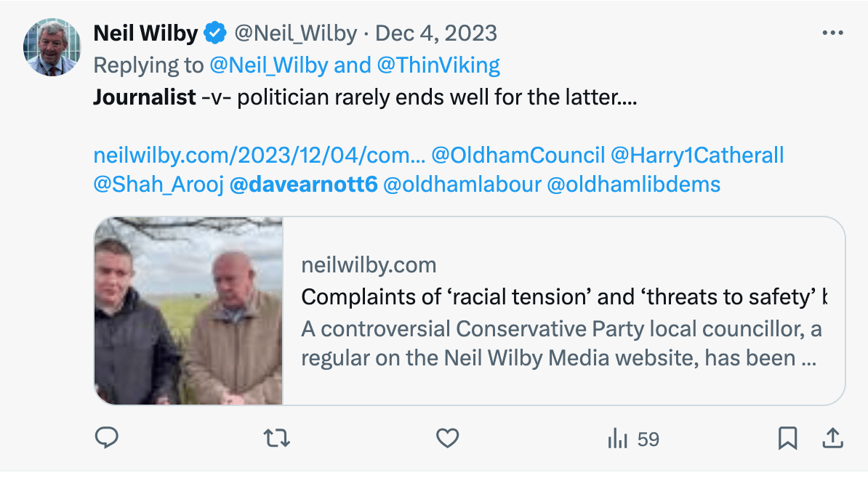Visit the @OldhamCouncil mention
The height and width of the screenshot is (478, 868).
518,155
